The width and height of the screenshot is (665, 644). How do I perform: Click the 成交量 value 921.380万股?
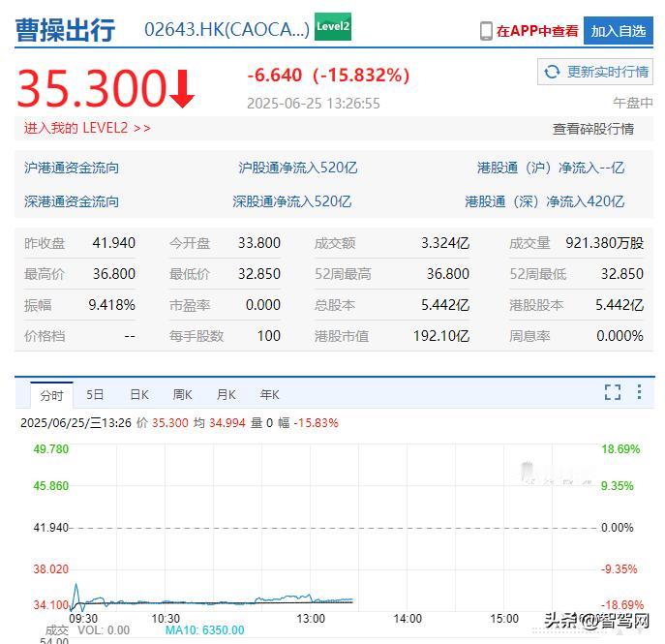[605, 243]
